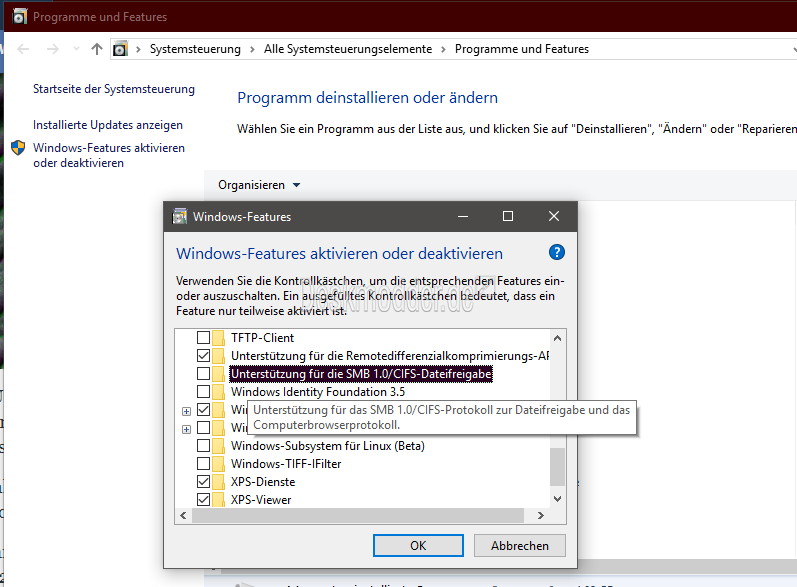The height and width of the screenshot is (587, 797).
Task: Click the Windows-Features dialog title icon
Action: click(179, 217)
